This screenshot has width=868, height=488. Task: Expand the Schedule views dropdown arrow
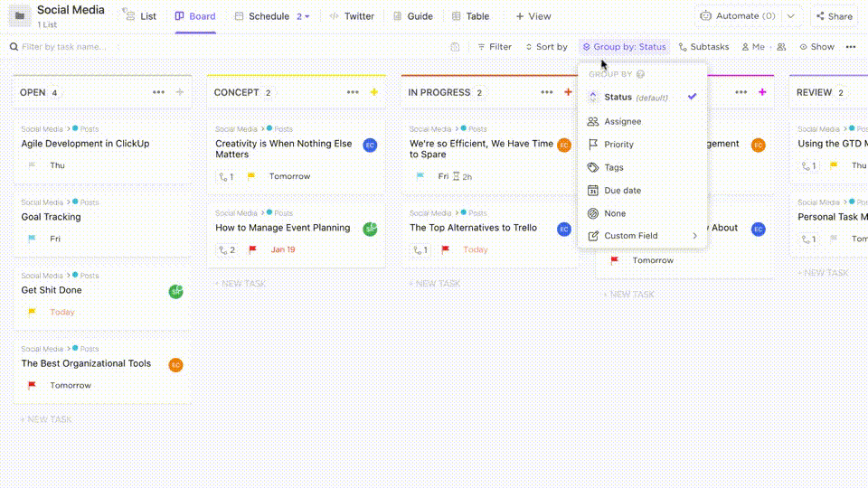(307, 16)
